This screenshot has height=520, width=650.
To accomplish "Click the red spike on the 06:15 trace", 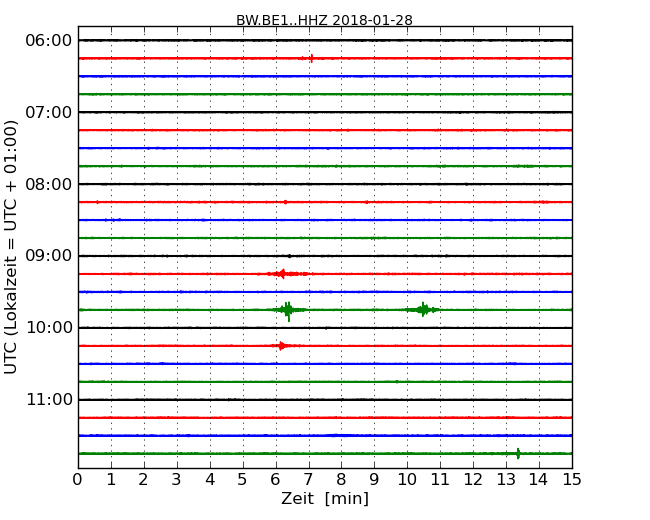I will click(x=311, y=58).
